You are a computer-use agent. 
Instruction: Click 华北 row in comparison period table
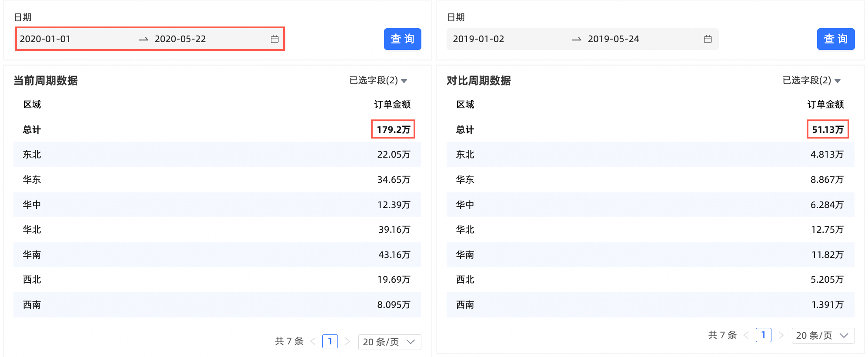click(x=651, y=230)
